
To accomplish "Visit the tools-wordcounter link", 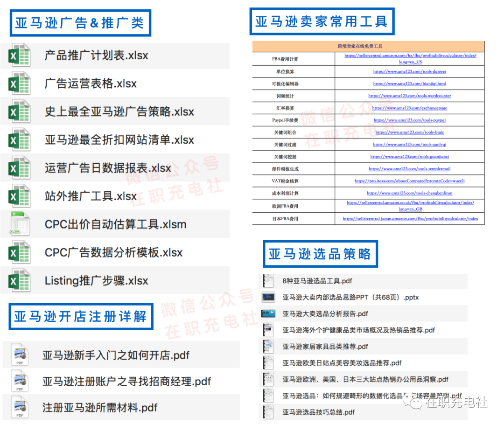I will 410,96.
